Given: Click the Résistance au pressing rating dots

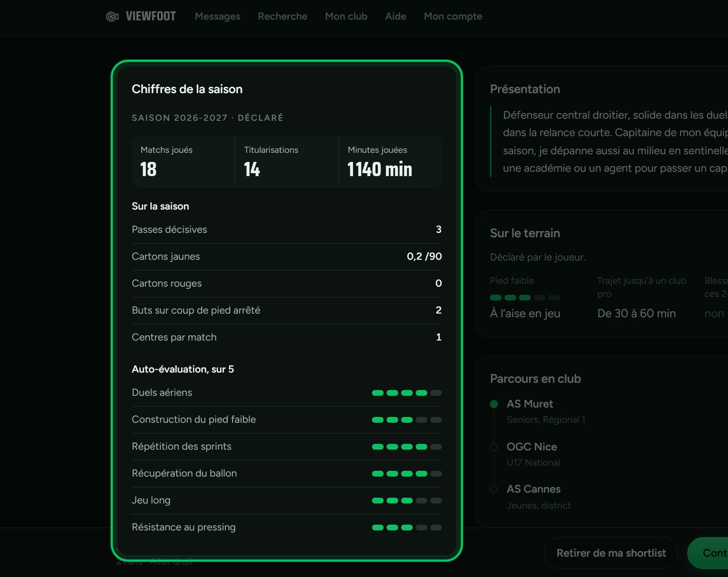Looking at the screenshot, I should tap(407, 528).
